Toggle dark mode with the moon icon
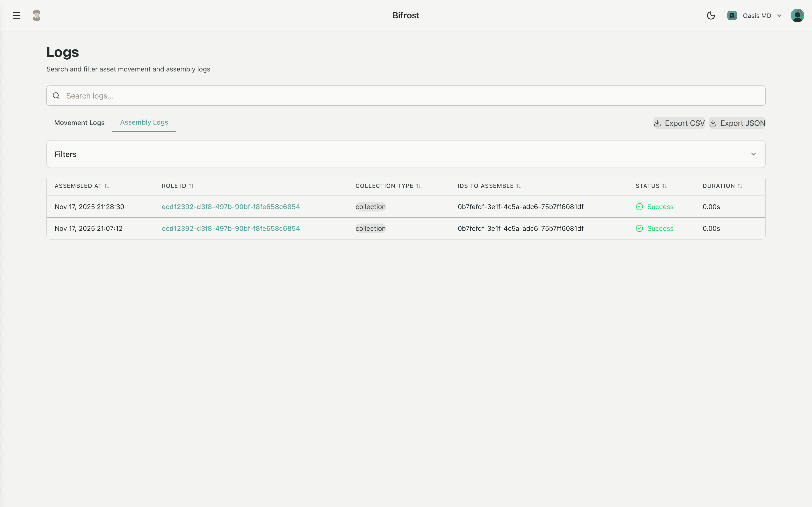 (711, 15)
